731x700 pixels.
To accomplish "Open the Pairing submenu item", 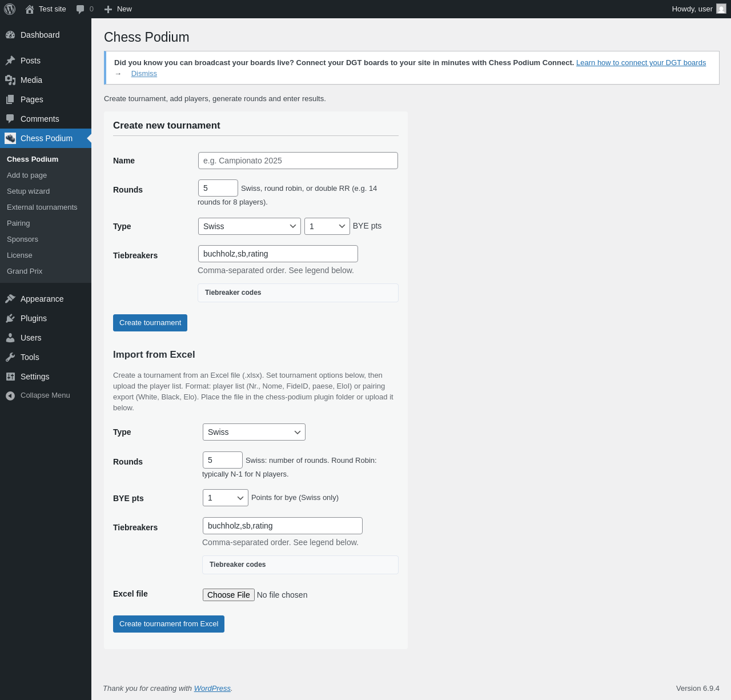I will (x=18, y=223).
